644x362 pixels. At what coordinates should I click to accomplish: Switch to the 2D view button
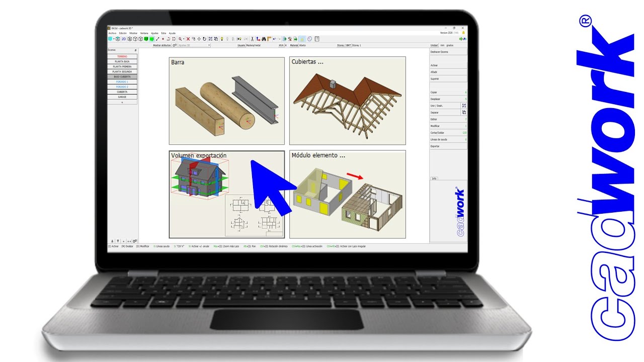tap(124, 39)
